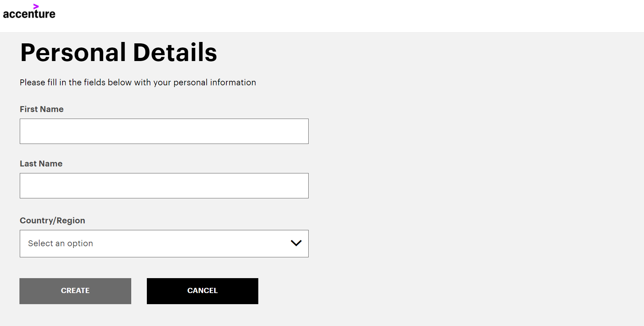Click the Personal Details heading
This screenshot has height=326, width=644.
point(118,53)
